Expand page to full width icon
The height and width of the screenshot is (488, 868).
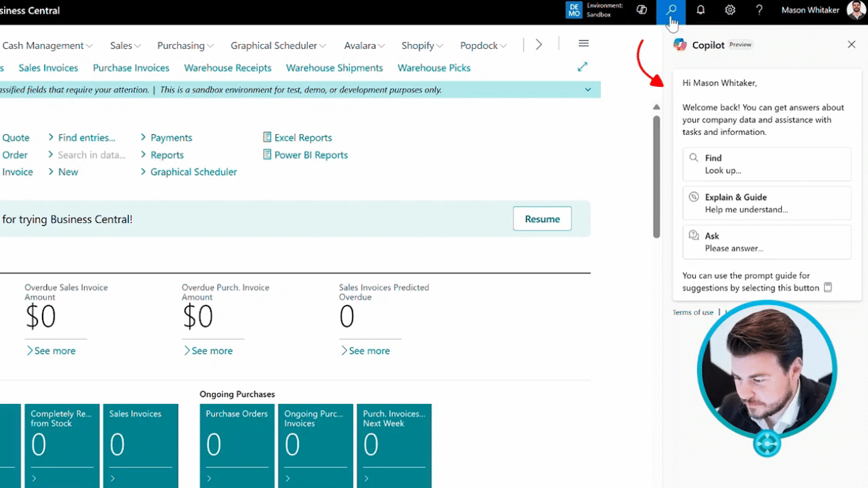point(582,67)
